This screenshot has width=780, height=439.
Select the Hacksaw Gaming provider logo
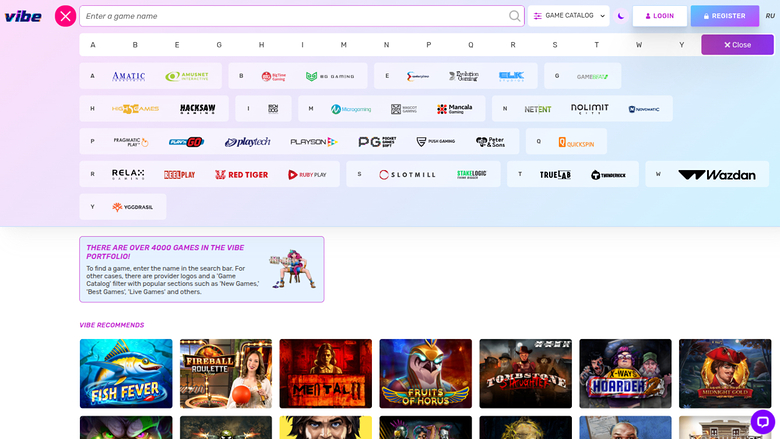pyautogui.click(x=197, y=109)
